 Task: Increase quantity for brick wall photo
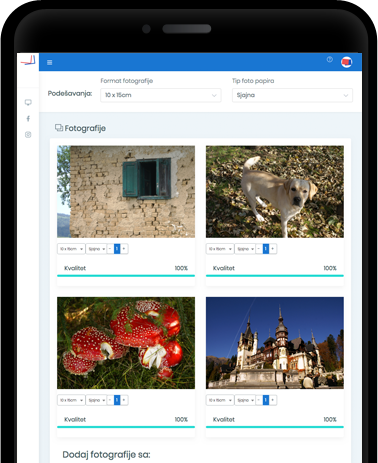pos(124,249)
